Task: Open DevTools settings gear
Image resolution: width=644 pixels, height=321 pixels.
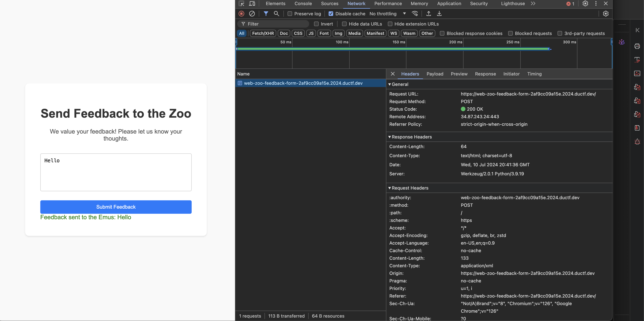Action: (x=585, y=4)
